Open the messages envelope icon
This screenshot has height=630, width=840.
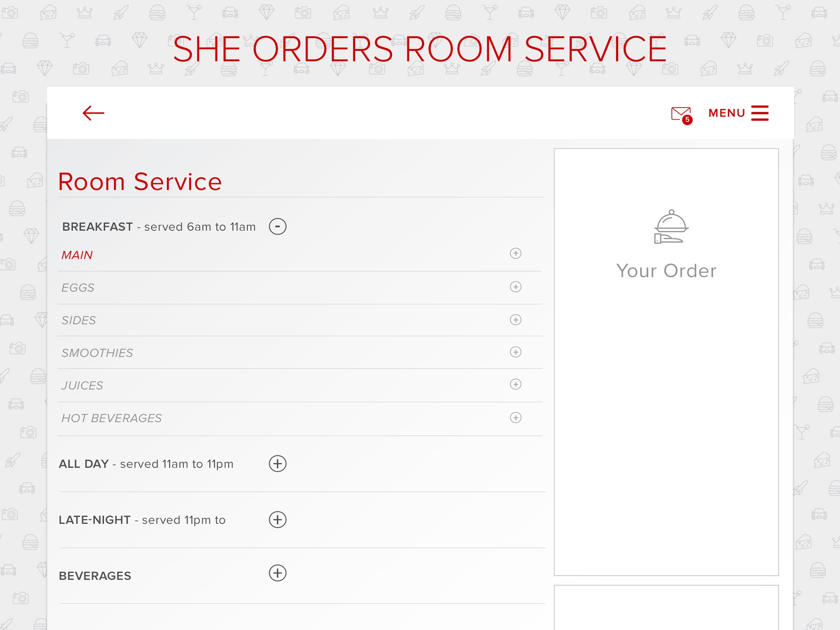coord(681,114)
